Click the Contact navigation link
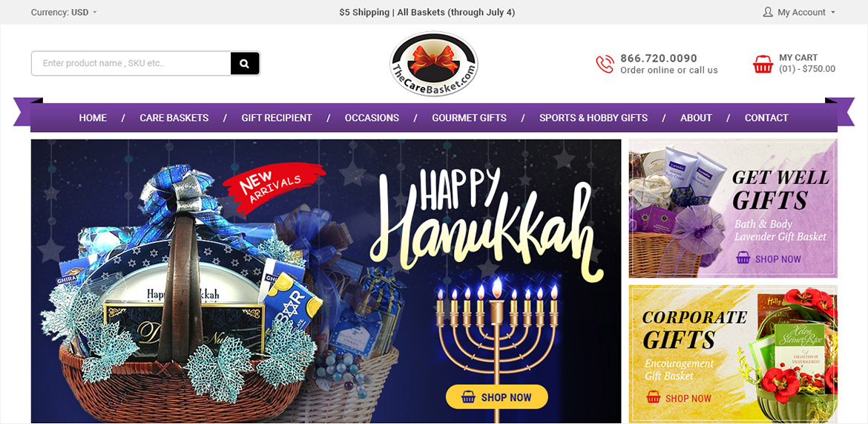Viewport: 868px width, 424px height. point(766,117)
